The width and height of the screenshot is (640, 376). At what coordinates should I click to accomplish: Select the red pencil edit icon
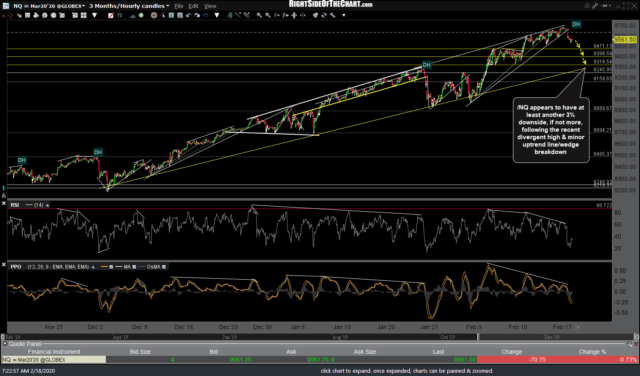[111, 16]
